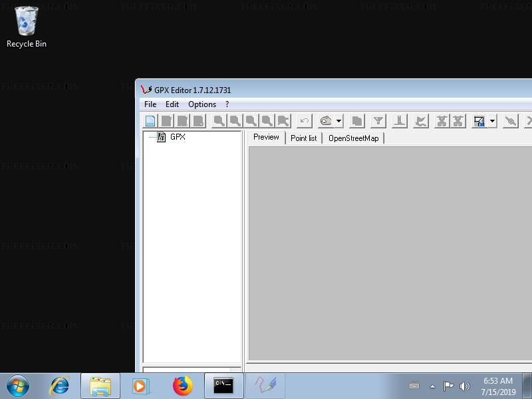Switch to the Command Prompt taskbar window
The width and height of the screenshot is (532, 399).
coord(223,386)
